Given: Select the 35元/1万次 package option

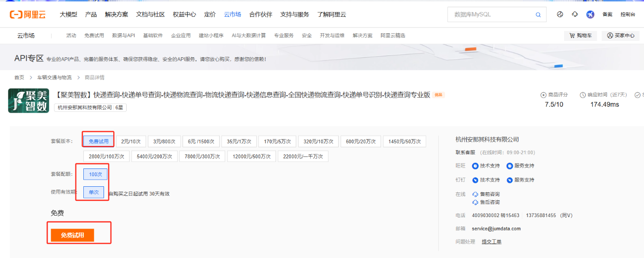Looking at the screenshot, I should pos(238,142).
